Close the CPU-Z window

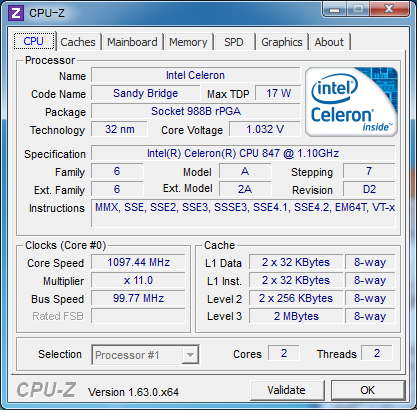click(x=389, y=9)
